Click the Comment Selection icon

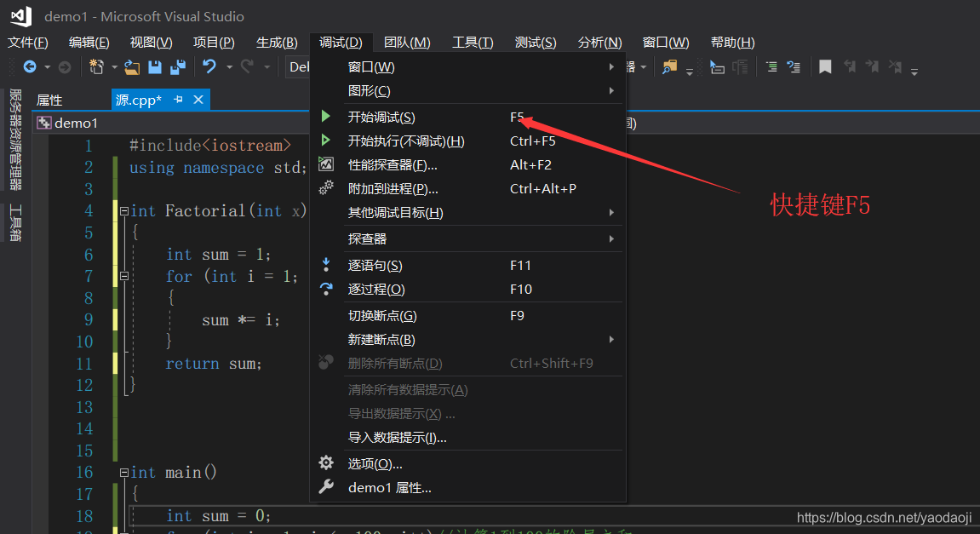click(x=772, y=67)
